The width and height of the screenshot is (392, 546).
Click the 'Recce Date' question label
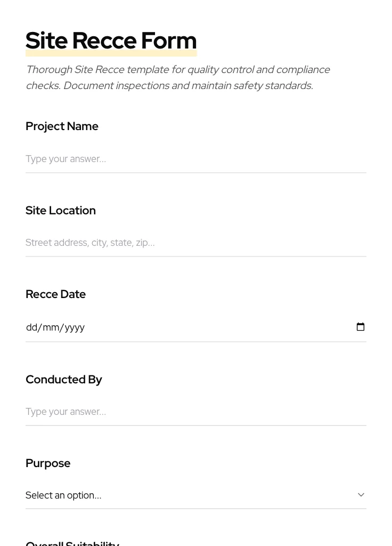click(x=55, y=294)
